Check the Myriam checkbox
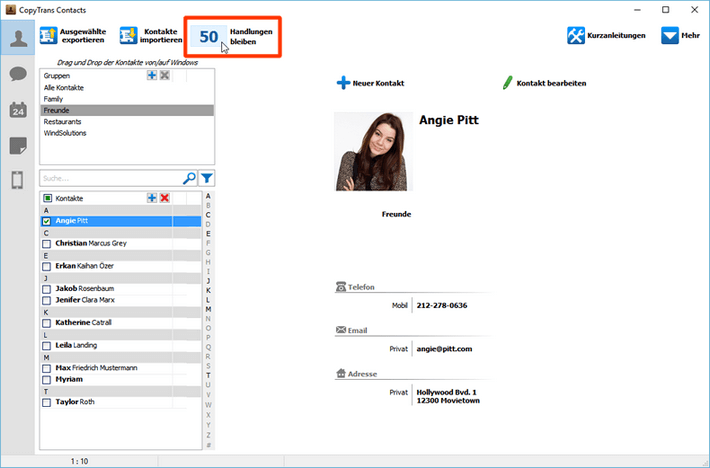The height and width of the screenshot is (468, 710). (47, 380)
